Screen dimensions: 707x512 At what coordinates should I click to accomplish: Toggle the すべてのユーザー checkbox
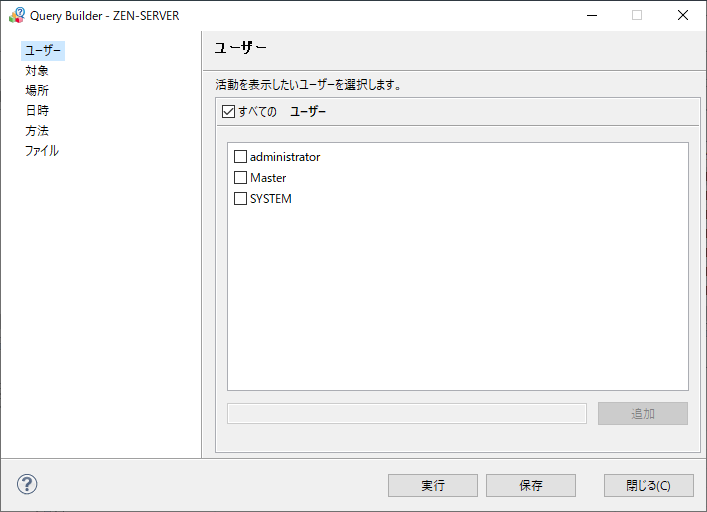228,112
